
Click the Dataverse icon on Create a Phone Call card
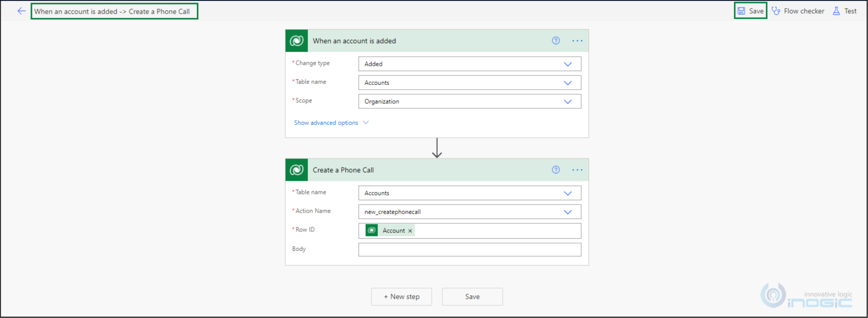(296, 170)
